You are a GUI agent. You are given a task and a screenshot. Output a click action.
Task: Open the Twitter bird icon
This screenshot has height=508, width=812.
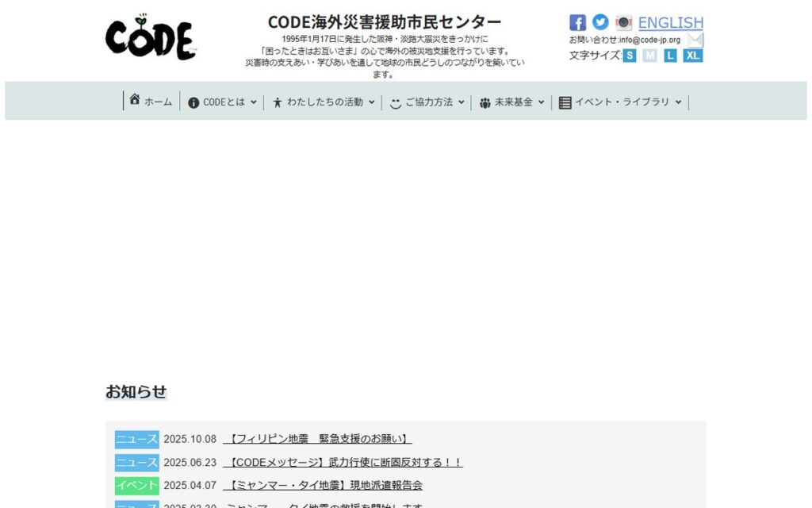pyautogui.click(x=600, y=21)
